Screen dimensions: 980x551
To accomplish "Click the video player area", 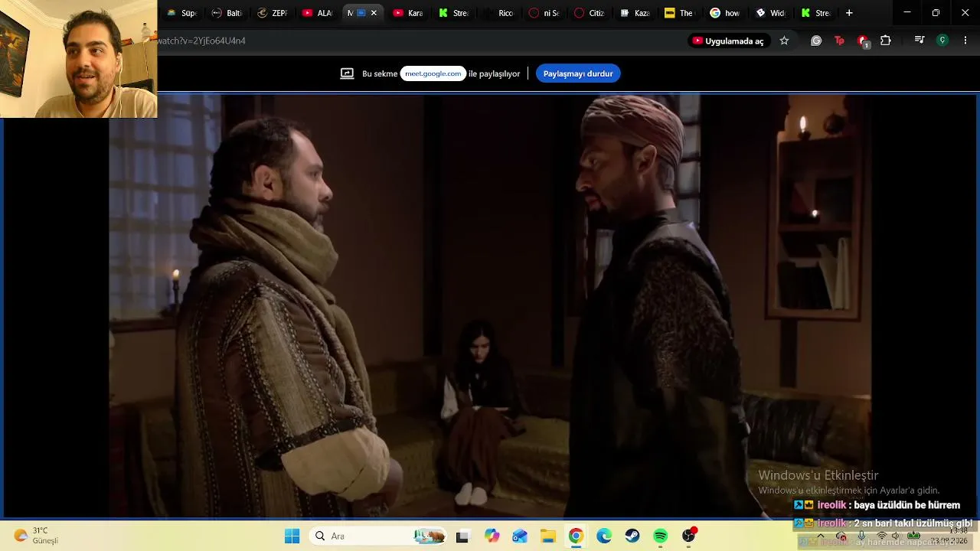I will point(490,306).
